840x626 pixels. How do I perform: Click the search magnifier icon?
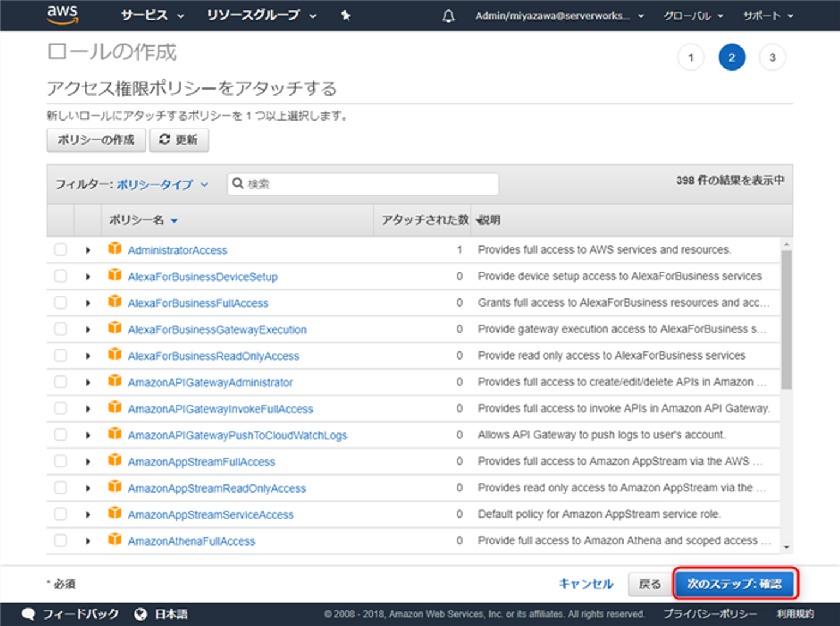(x=237, y=184)
